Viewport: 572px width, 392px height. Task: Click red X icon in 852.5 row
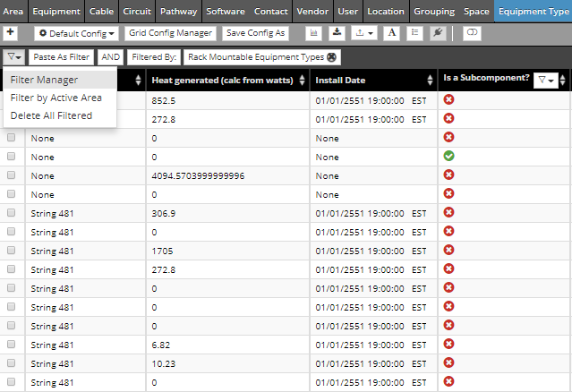[449, 99]
